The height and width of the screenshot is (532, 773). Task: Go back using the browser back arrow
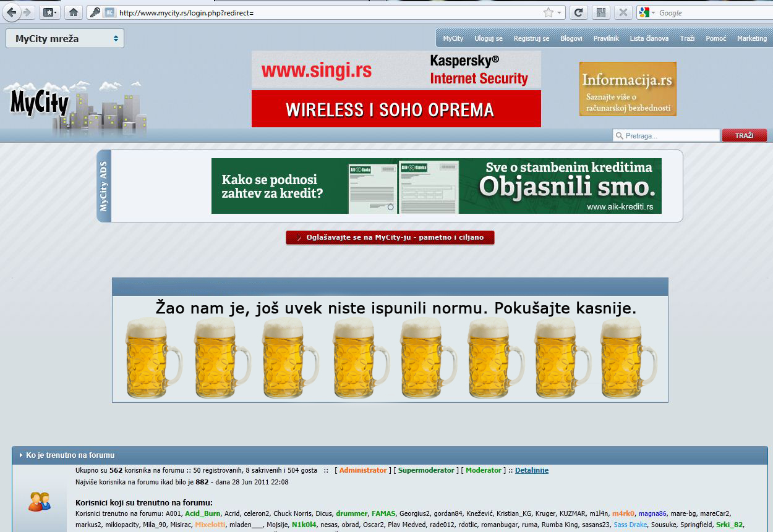click(x=12, y=12)
